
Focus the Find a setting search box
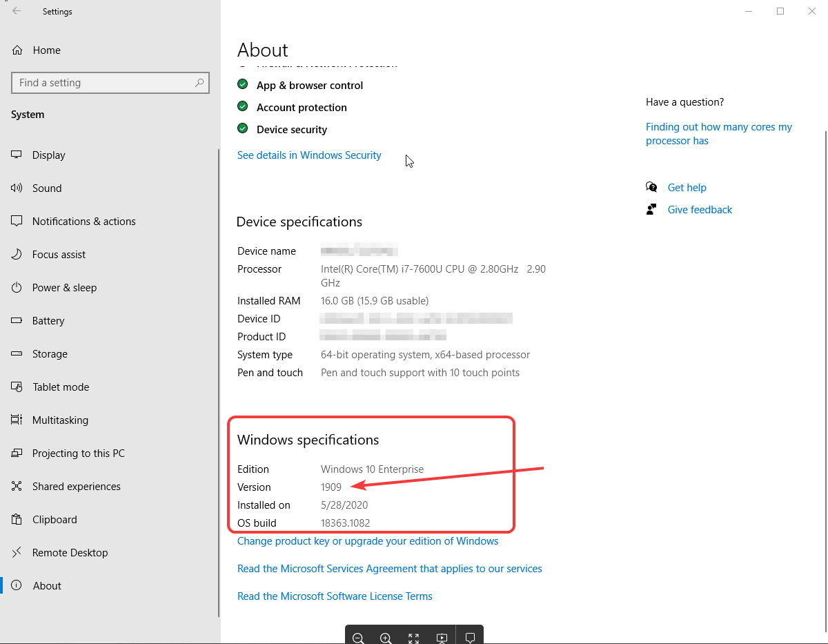(110, 83)
